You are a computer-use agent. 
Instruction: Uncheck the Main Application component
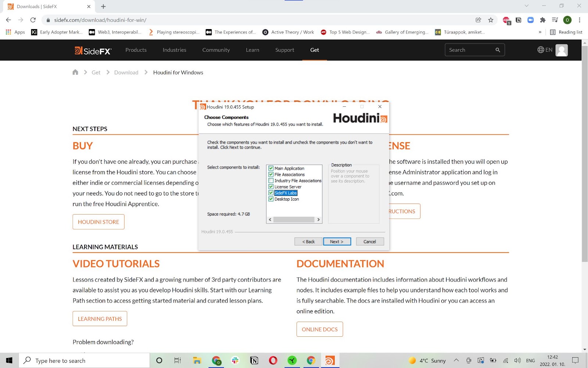point(271,168)
